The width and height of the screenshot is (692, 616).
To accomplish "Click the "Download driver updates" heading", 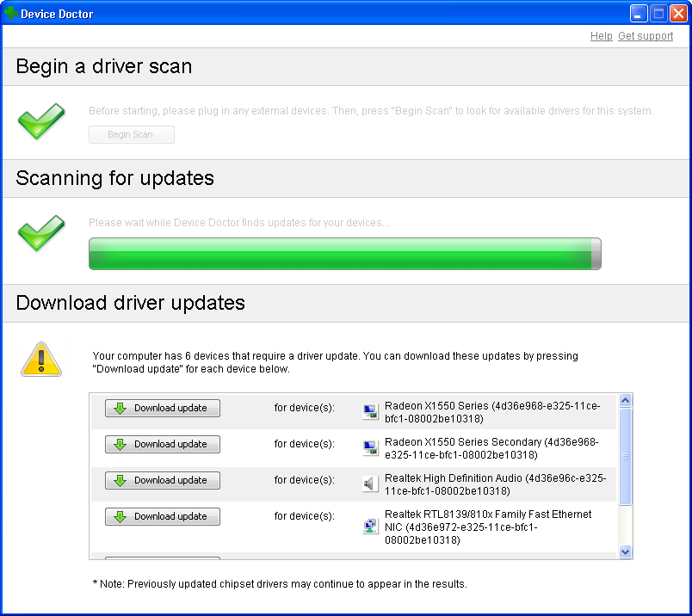I will tap(130, 303).
